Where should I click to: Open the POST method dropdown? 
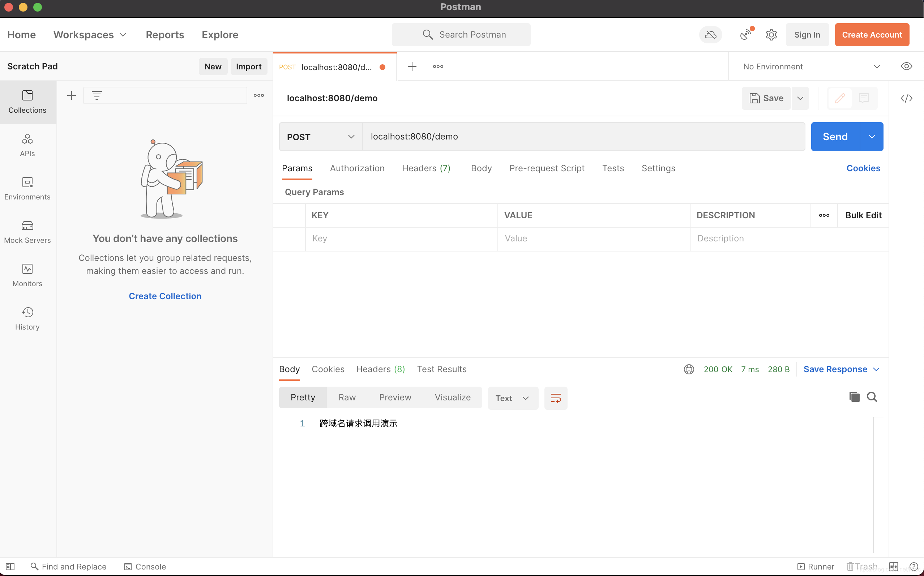tap(321, 137)
